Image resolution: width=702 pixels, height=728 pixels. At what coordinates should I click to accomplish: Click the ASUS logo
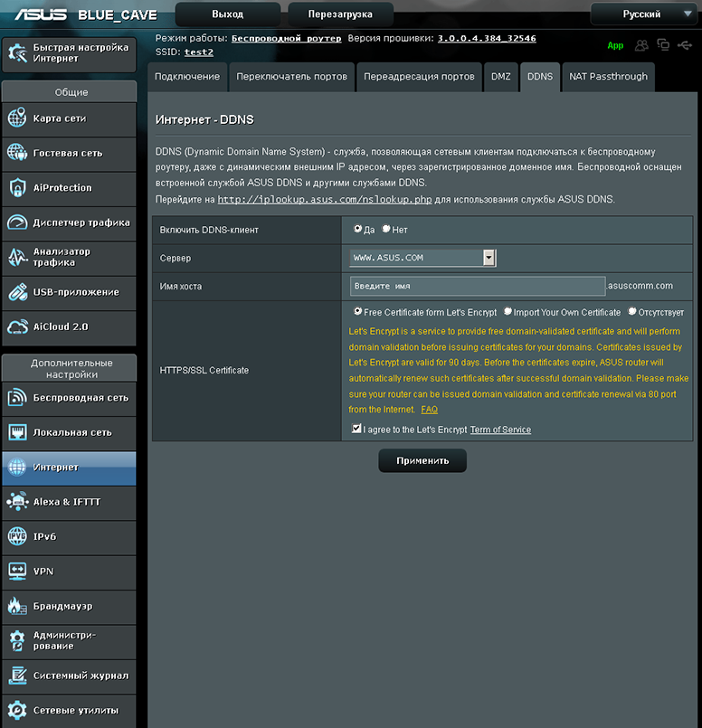[41, 14]
